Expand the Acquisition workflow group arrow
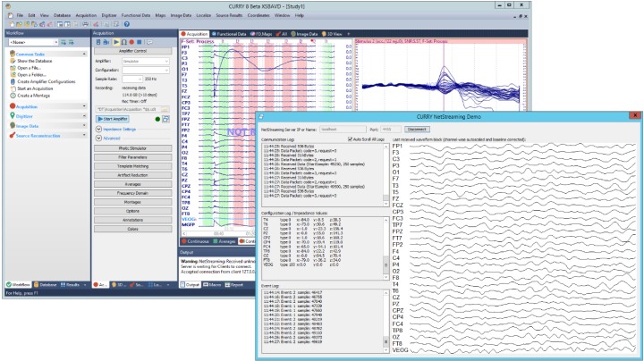 (84, 106)
